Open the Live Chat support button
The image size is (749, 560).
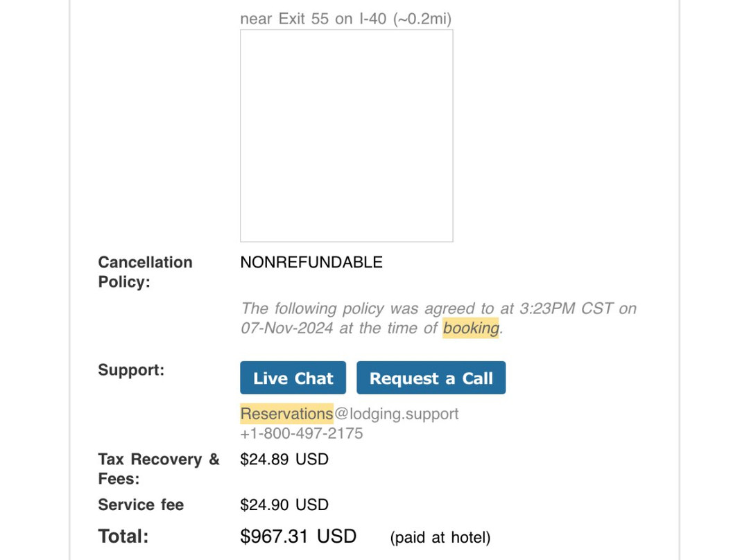click(293, 378)
